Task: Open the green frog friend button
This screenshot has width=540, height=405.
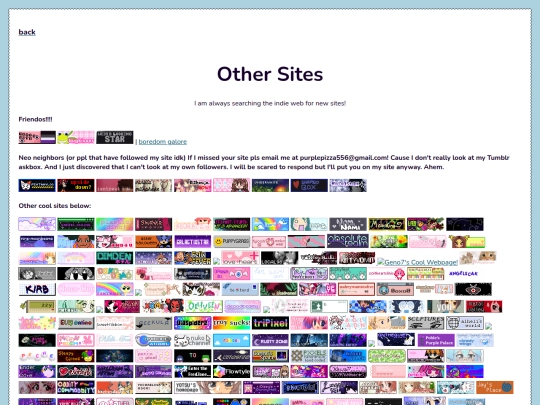Action: (x=76, y=137)
